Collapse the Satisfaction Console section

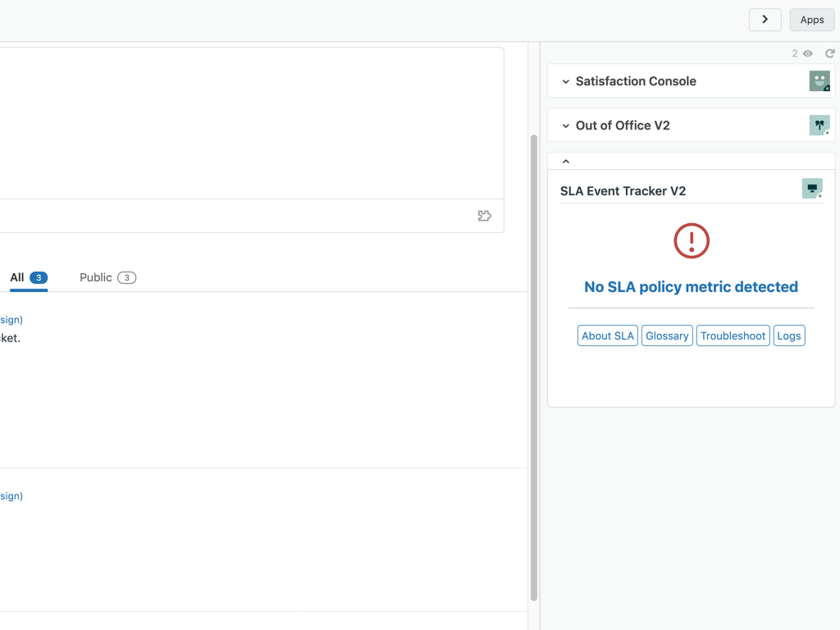pyautogui.click(x=565, y=80)
